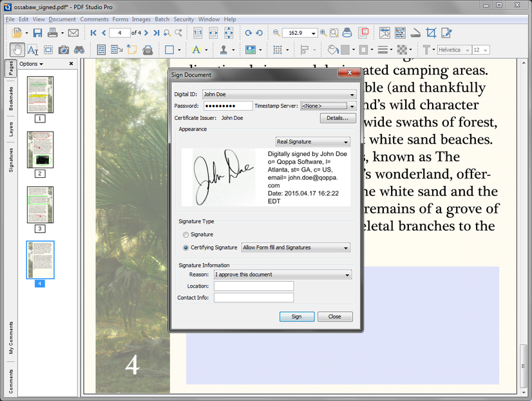Select the Certifying Signature radio button
The height and width of the screenshot is (401, 532).
coord(186,248)
